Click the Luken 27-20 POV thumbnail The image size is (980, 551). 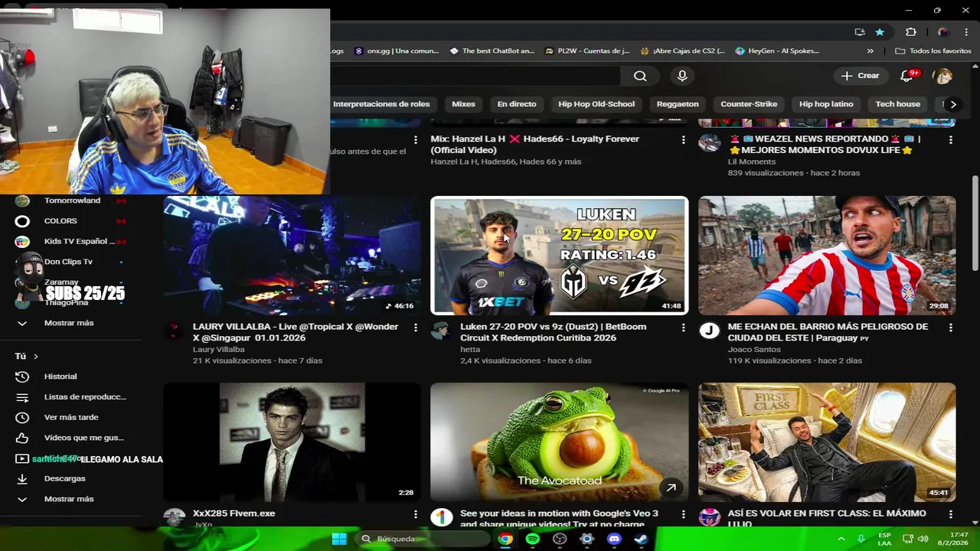point(559,256)
